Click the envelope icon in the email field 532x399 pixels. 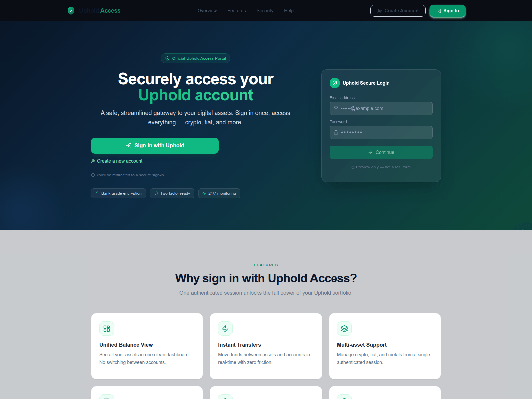tap(336, 108)
